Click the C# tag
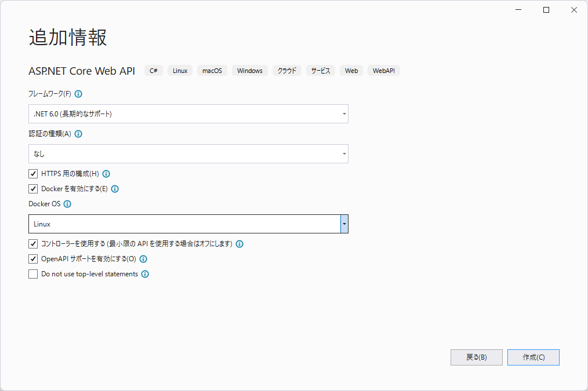The image size is (588, 391). (x=154, y=71)
